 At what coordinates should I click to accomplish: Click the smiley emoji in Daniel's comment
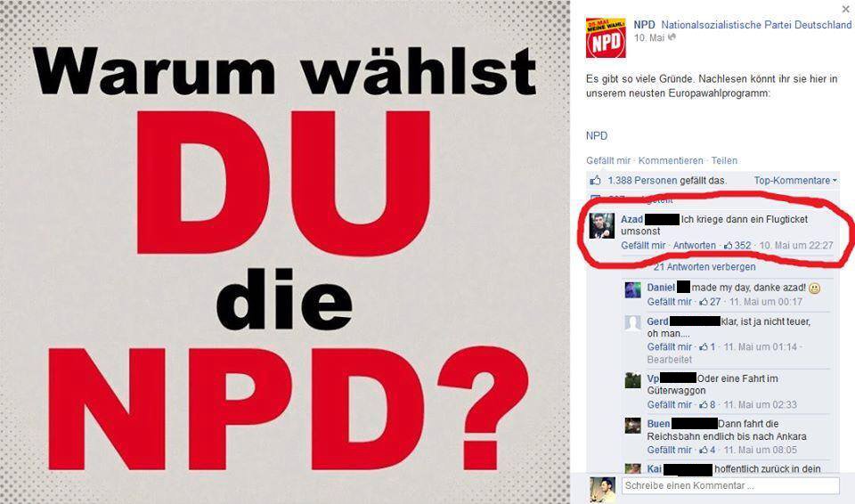click(x=815, y=288)
